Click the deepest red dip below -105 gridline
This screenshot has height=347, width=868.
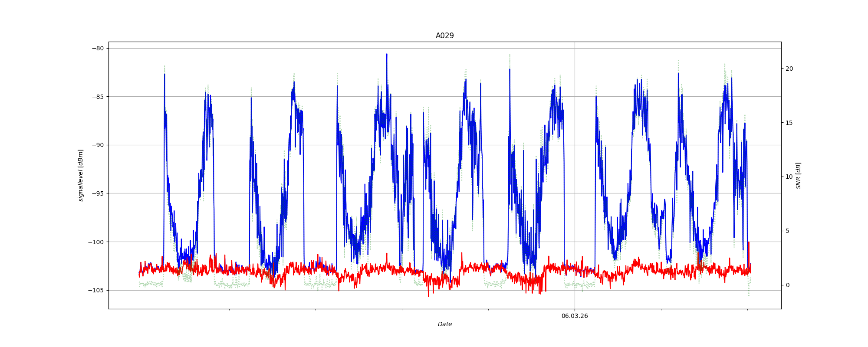[x=428, y=296]
